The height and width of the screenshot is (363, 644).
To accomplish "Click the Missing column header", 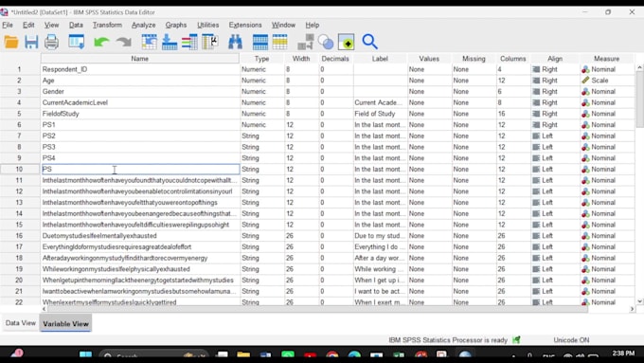I will [474, 59].
